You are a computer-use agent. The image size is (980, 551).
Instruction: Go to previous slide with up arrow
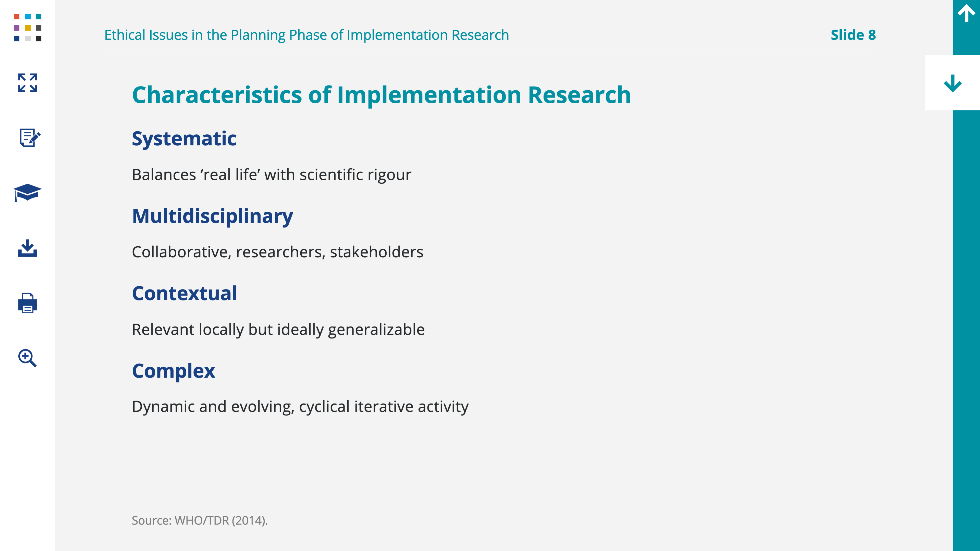click(x=966, y=14)
